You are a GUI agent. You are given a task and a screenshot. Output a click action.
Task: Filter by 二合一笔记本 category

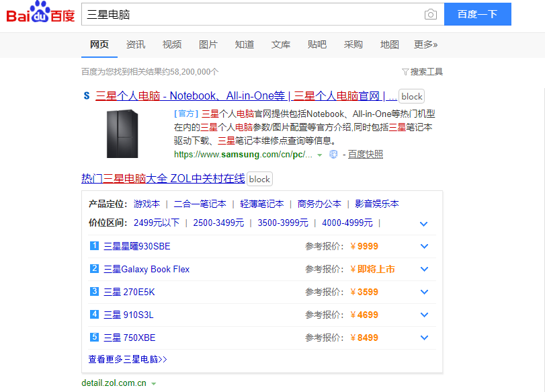point(200,204)
